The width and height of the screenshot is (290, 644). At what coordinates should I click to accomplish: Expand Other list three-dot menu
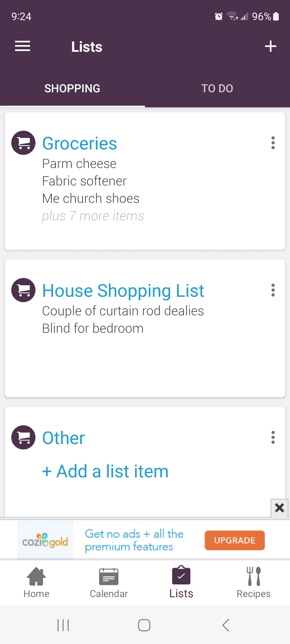[273, 437]
